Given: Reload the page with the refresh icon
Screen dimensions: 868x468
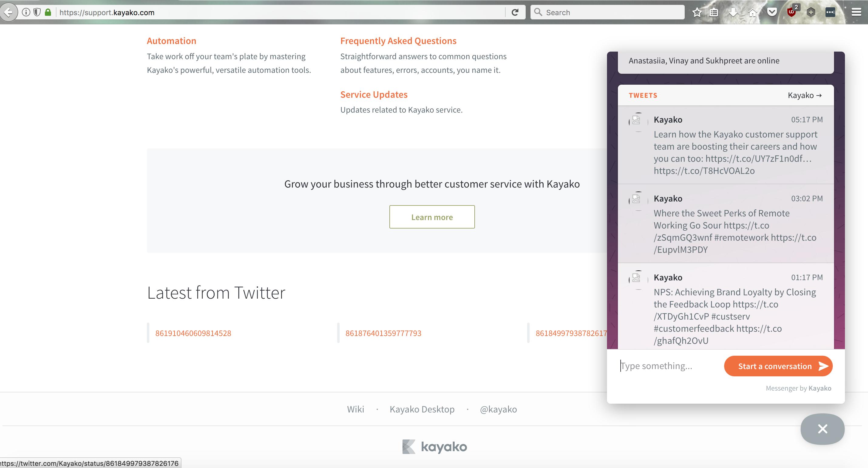Looking at the screenshot, I should click(x=515, y=12).
